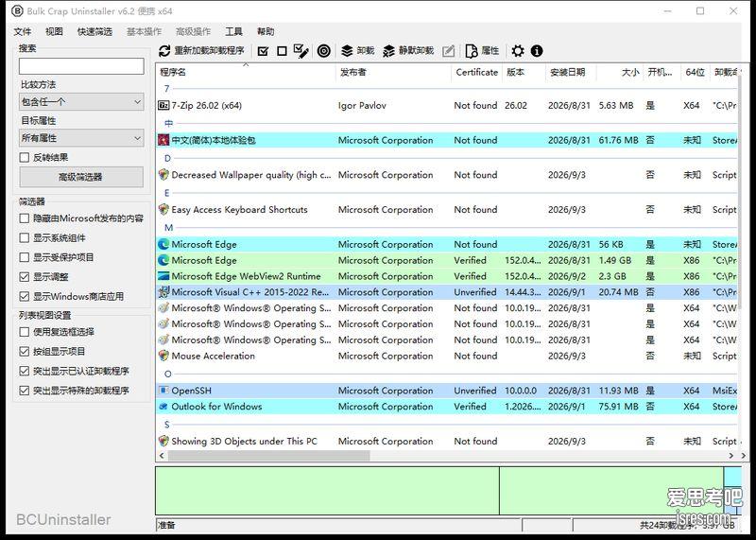Click the 静默卸载 button label
Image resolution: width=756 pixels, height=540 pixels.
[416, 51]
